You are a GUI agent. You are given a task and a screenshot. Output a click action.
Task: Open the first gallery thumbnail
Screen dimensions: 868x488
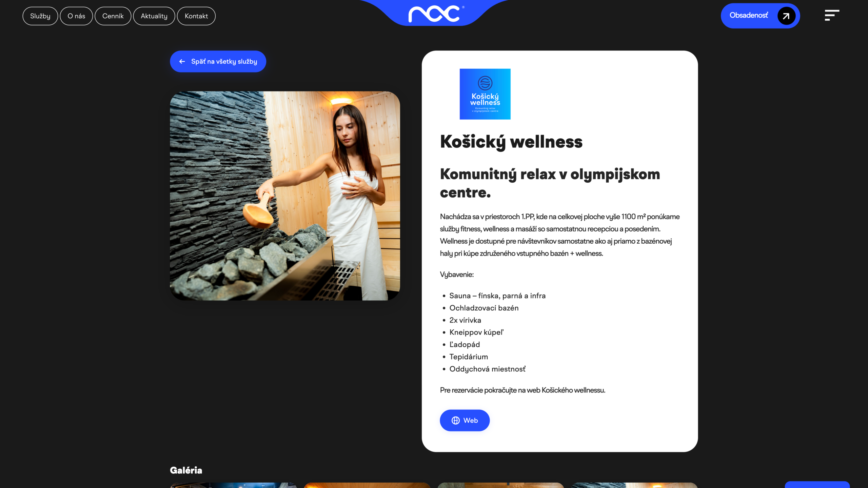233,485
